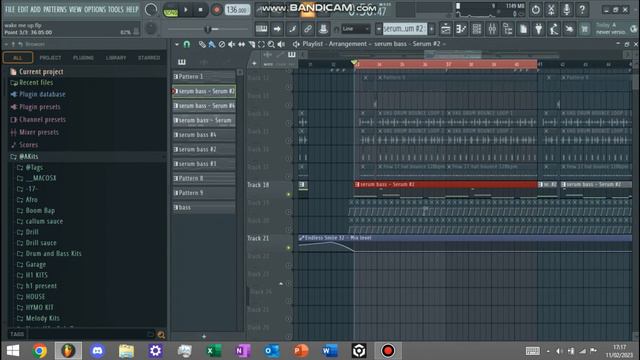Open the PATTERNS menu
640x360 pixels.
point(54,9)
